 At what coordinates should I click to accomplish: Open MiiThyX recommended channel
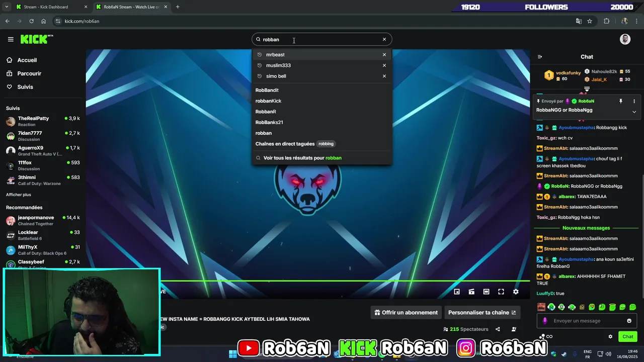pos(43,250)
